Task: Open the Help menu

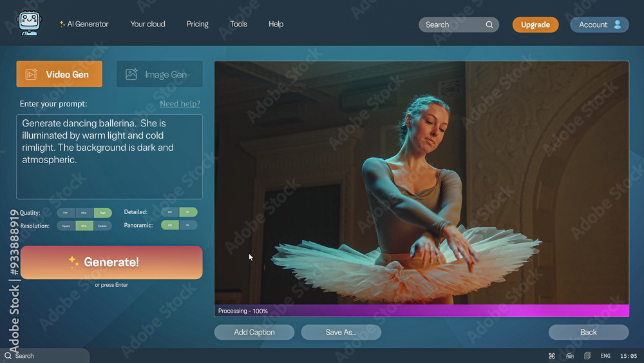Action: (x=276, y=24)
